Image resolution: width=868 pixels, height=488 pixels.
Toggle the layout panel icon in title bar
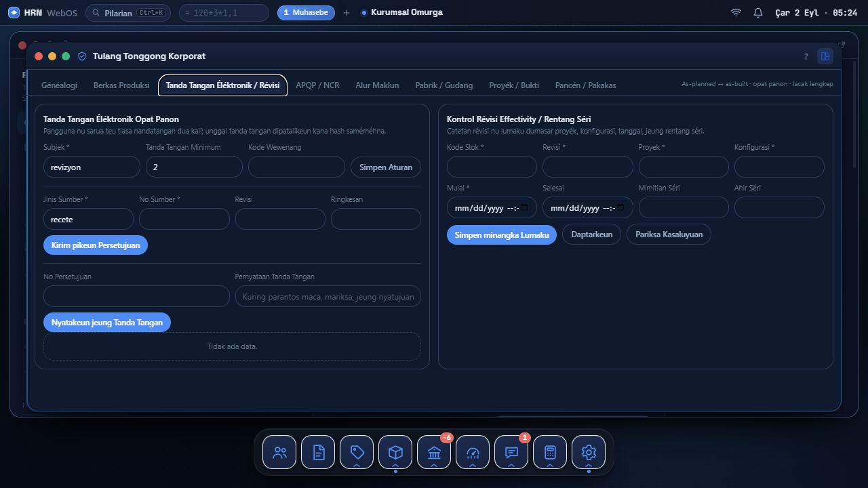tap(825, 56)
